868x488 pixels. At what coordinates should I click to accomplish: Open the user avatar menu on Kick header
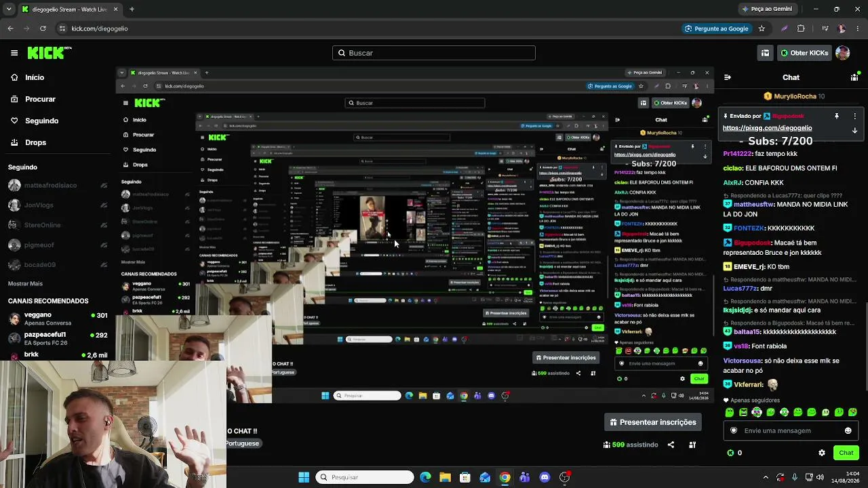pyautogui.click(x=842, y=53)
